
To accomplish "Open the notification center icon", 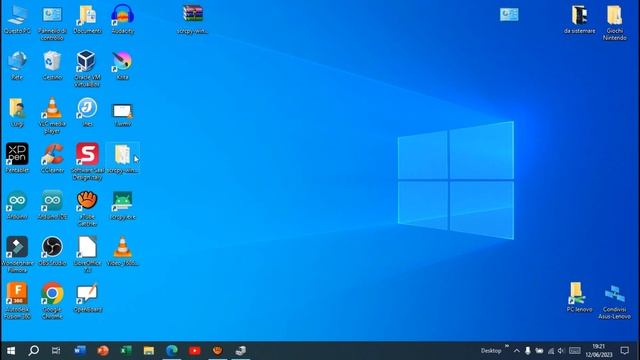I will click(x=624, y=351).
